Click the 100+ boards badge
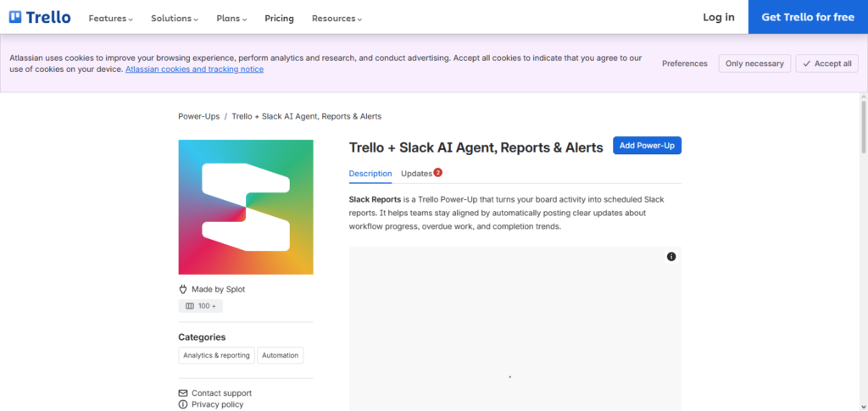 tap(200, 306)
